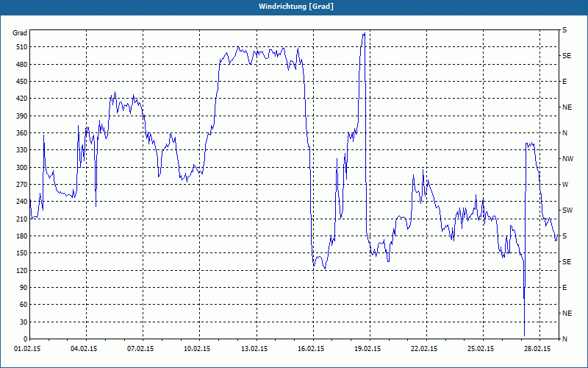Screen dimensions: 588x368
Task: Click the date label 01.02.15
Action: tap(27, 349)
